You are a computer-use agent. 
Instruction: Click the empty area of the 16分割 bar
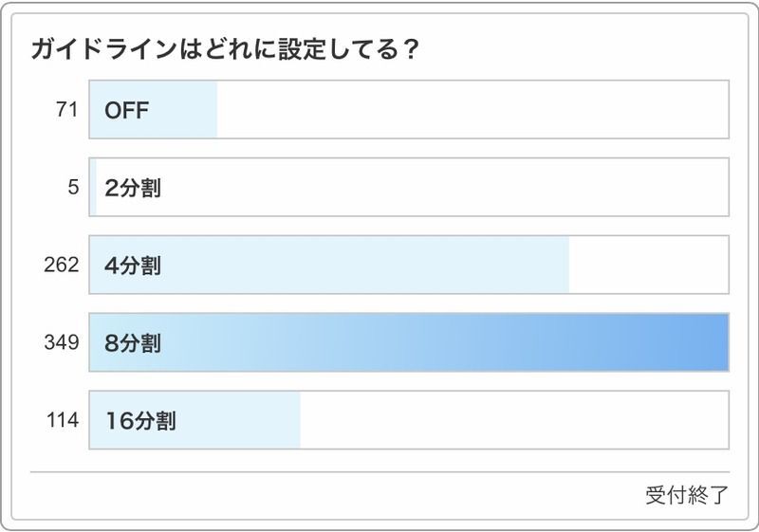click(x=512, y=420)
